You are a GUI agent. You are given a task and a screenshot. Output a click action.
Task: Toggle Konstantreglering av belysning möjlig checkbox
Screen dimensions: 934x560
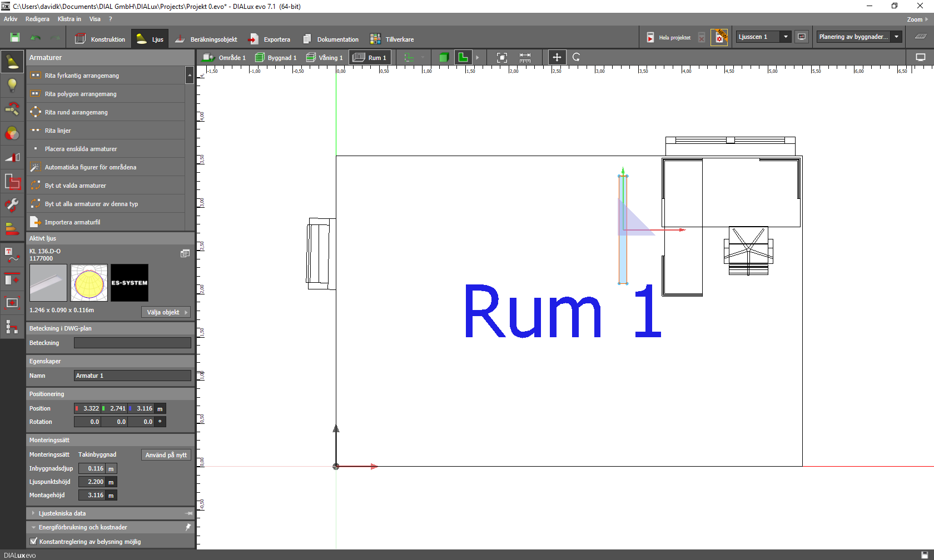click(34, 542)
